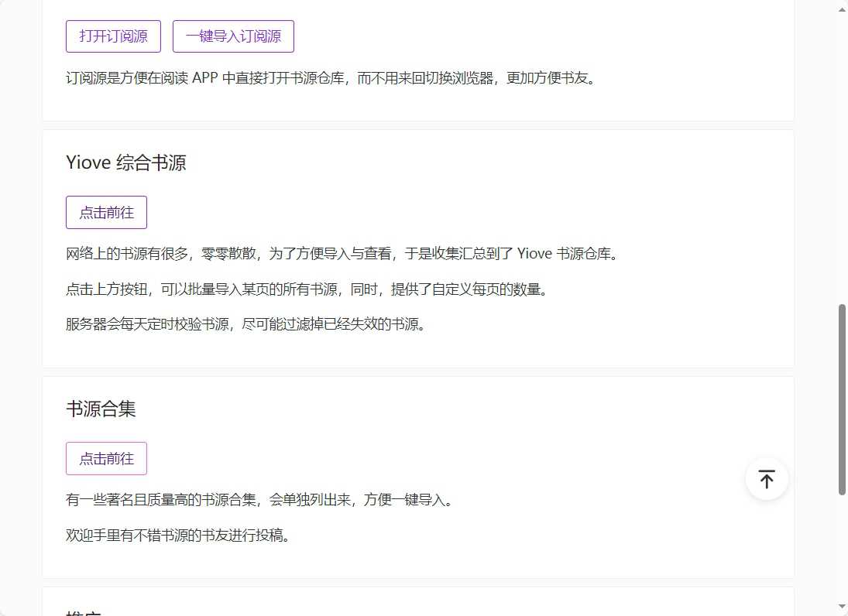Click the partially visible heading at page bottom
This screenshot has height=616, width=848.
(85, 611)
